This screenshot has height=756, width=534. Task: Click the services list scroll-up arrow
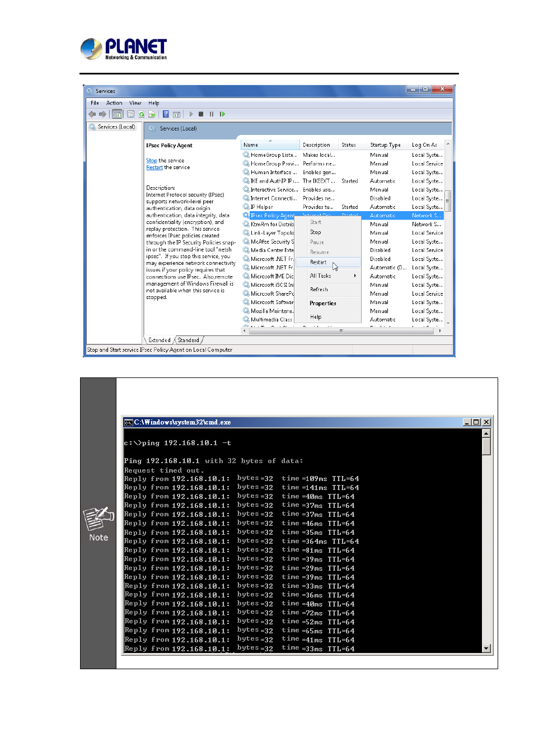click(x=448, y=144)
